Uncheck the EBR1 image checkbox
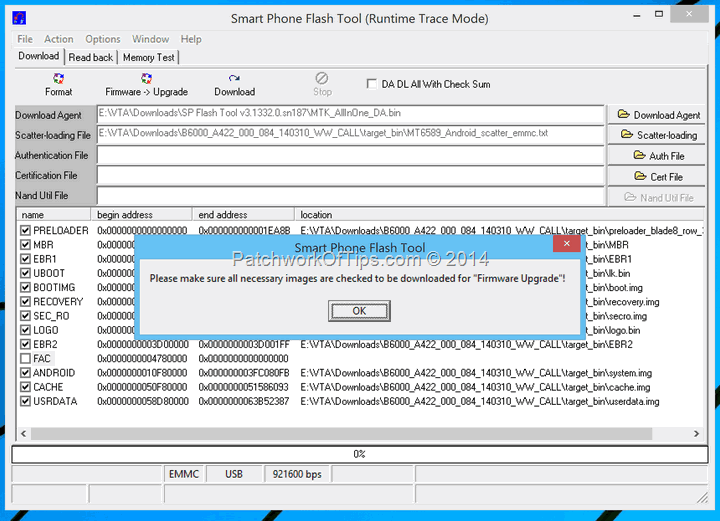 tap(25, 259)
